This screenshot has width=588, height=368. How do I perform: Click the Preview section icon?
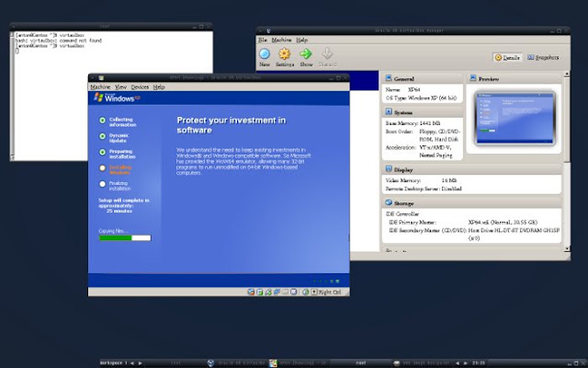[473, 78]
